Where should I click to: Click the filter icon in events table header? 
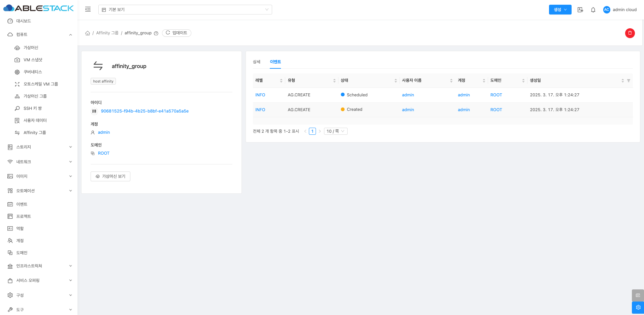(629, 81)
